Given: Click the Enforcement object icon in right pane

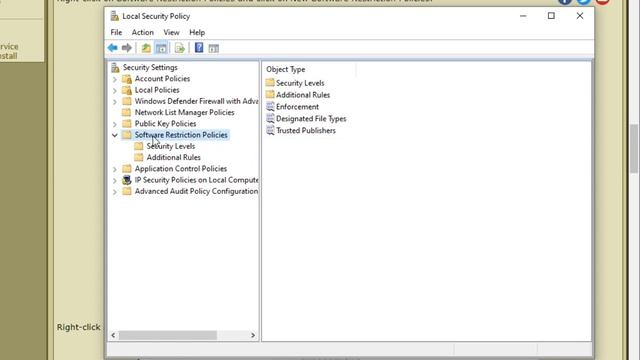Looking at the screenshot, I should coord(270,107).
